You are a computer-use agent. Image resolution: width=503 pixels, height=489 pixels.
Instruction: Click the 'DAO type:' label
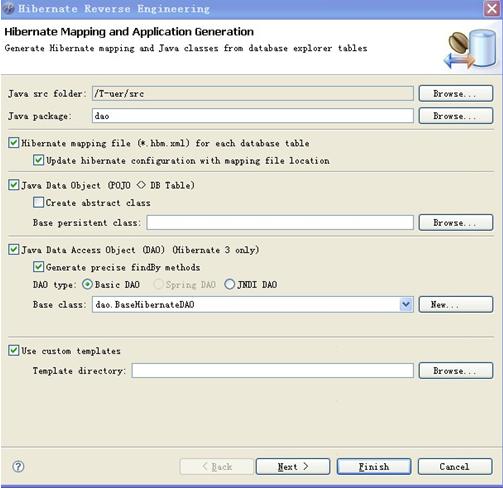(54, 284)
